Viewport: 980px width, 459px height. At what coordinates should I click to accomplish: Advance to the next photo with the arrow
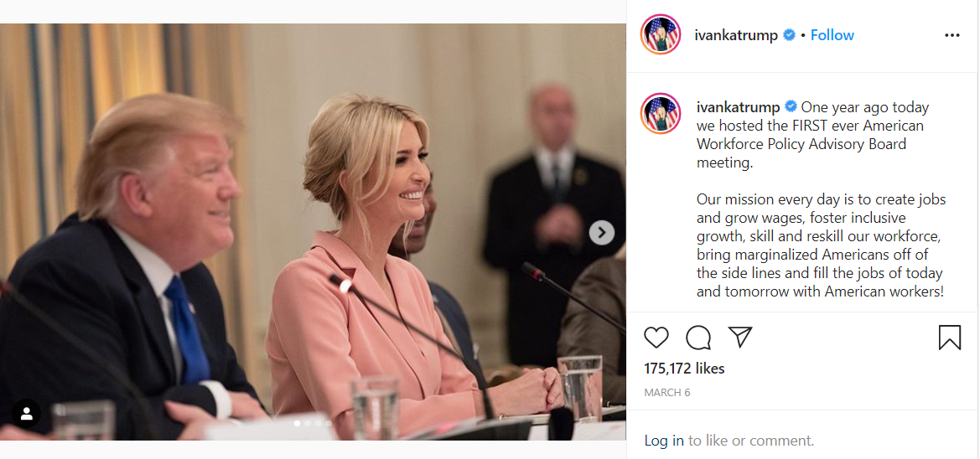601,233
